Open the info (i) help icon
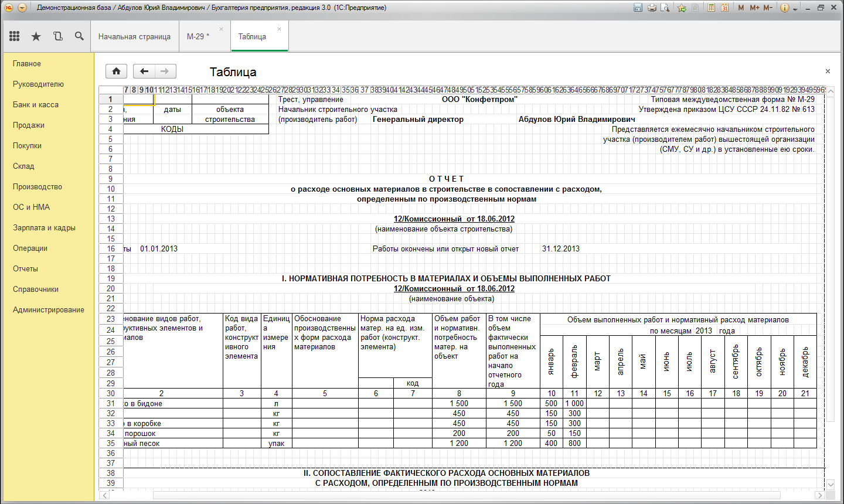 tap(785, 8)
